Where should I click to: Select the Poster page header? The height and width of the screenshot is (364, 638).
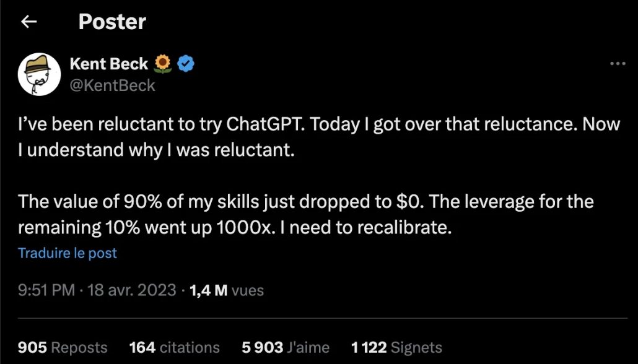click(x=111, y=22)
